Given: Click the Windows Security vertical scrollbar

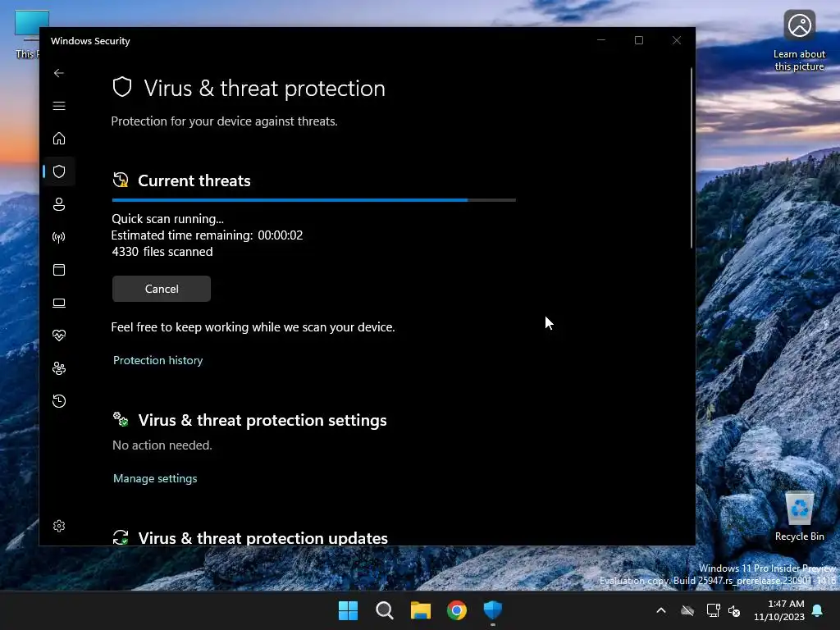Looking at the screenshot, I should click(x=692, y=158).
